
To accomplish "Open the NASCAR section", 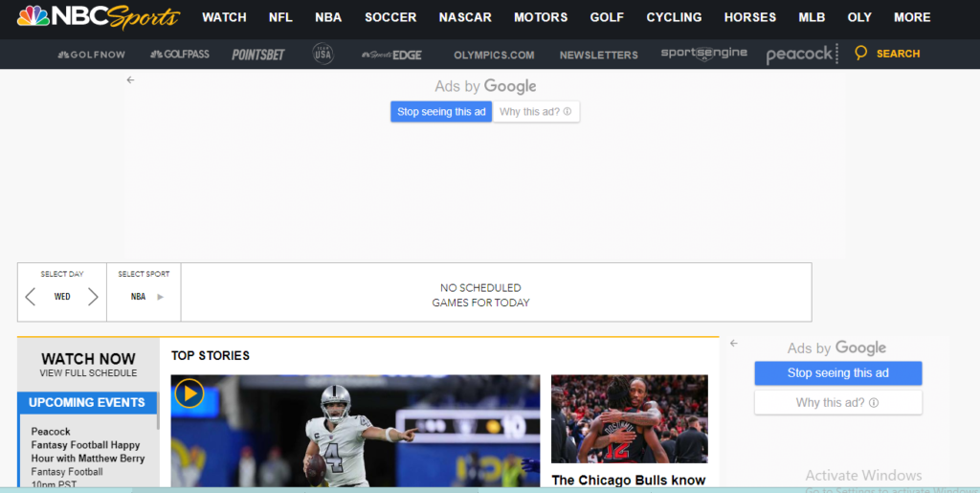I will click(x=465, y=17).
